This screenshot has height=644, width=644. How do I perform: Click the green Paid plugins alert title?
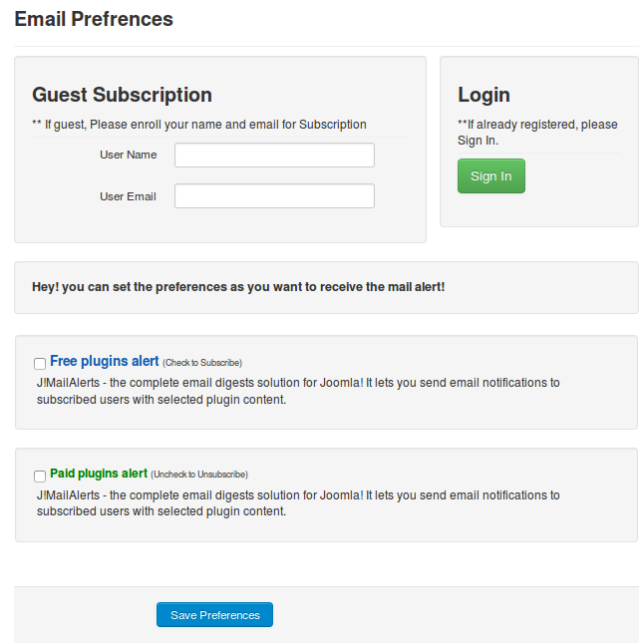pos(99,474)
